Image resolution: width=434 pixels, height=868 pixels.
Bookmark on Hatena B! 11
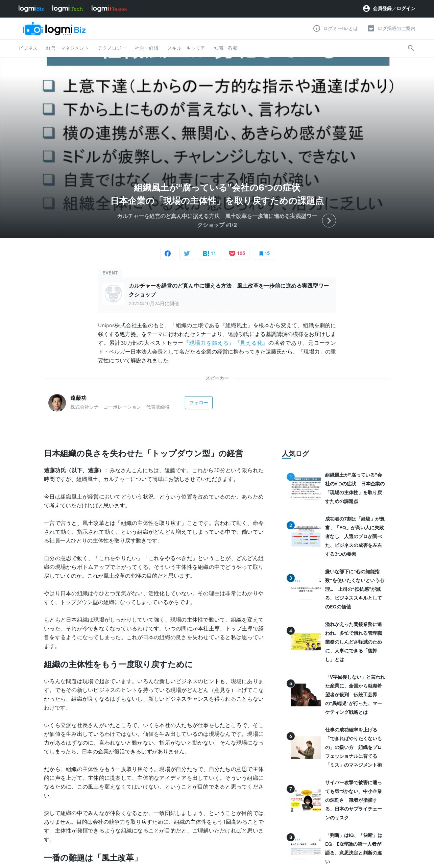[210, 253]
